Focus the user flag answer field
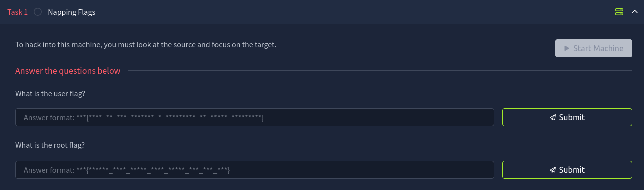 point(255,117)
